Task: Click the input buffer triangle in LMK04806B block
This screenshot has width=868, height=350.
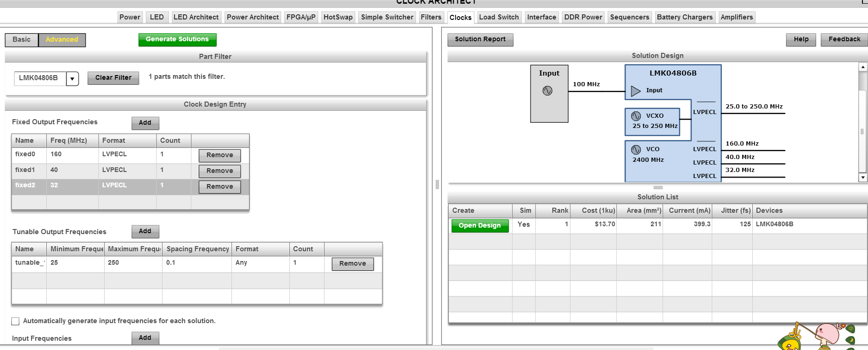Action: click(x=636, y=91)
